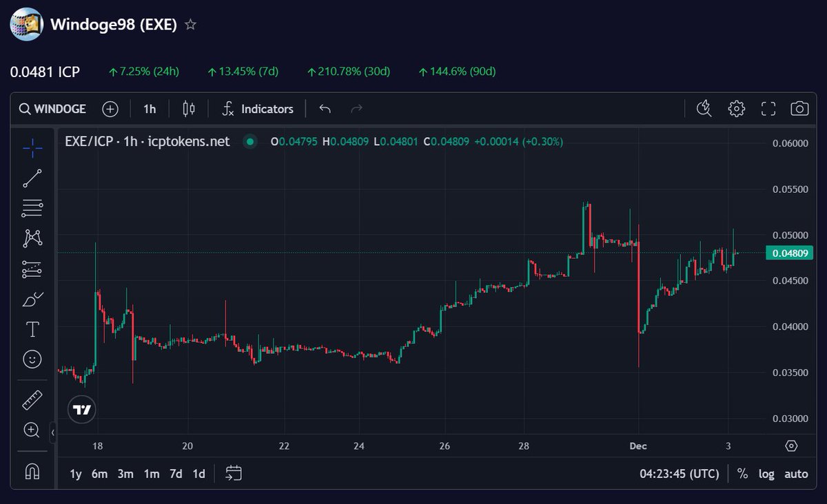Toggle the percent scale
This screenshot has height=504, width=827.
coord(742,474)
